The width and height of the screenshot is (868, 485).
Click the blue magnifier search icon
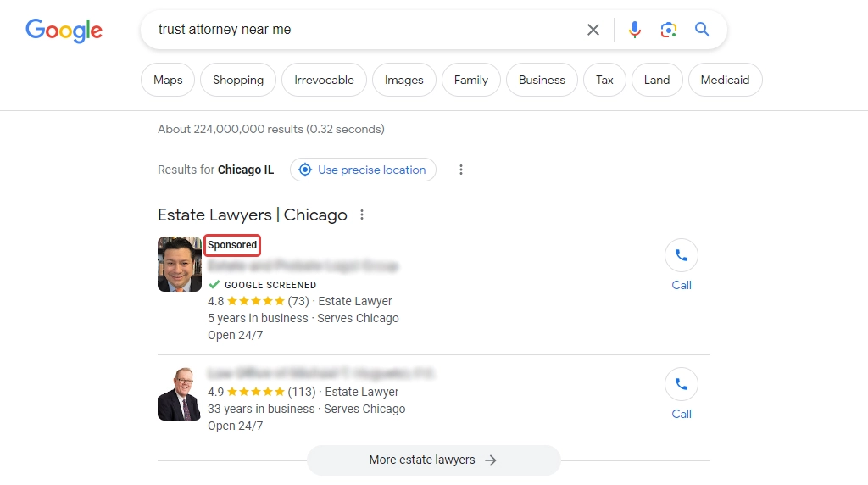702,30
